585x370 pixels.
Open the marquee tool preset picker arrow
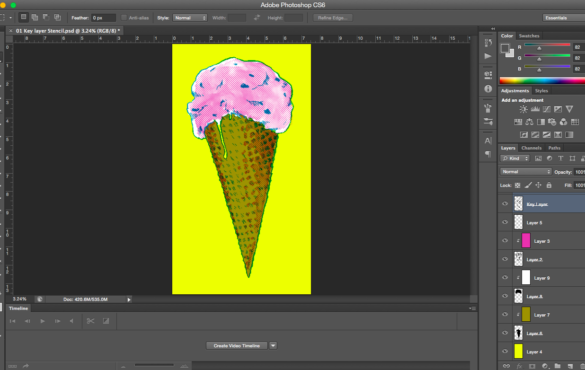click(10, 18)
